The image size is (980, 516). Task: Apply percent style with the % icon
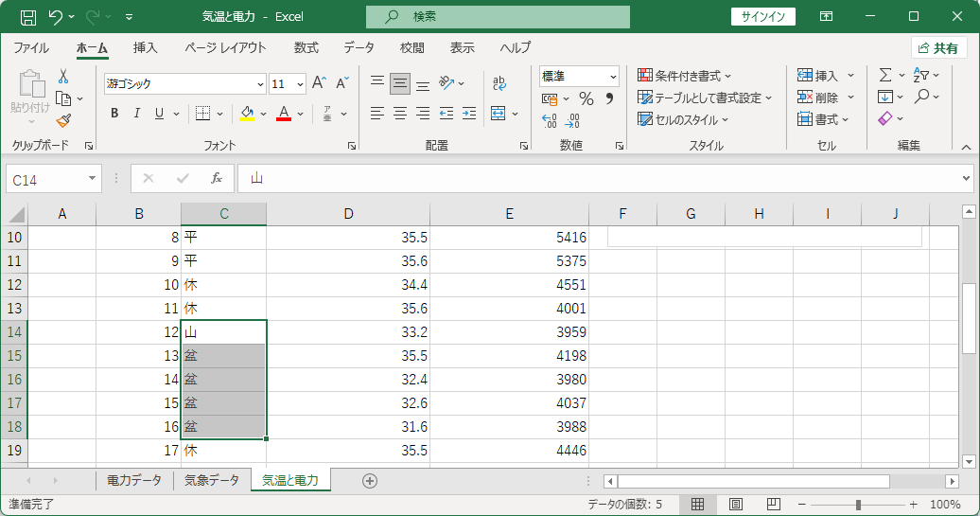click(x=586, y=98)
